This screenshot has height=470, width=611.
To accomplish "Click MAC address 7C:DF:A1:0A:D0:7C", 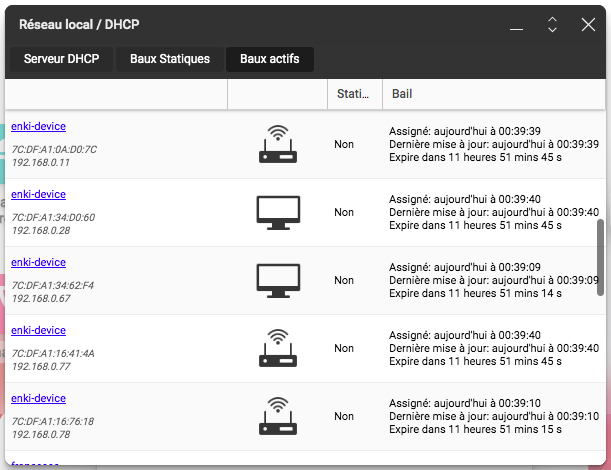I will click(x=54, y=149).
